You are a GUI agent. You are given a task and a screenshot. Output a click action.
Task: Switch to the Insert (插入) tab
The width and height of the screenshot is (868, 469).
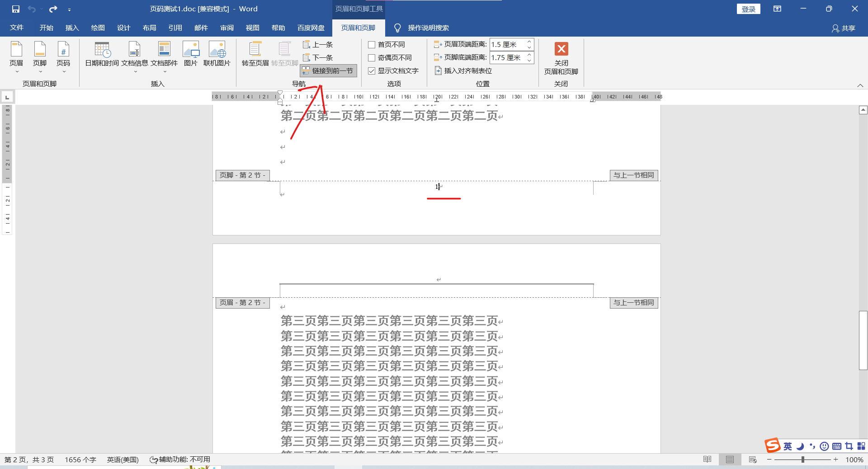pyautogui.click(x=72, y=28)
